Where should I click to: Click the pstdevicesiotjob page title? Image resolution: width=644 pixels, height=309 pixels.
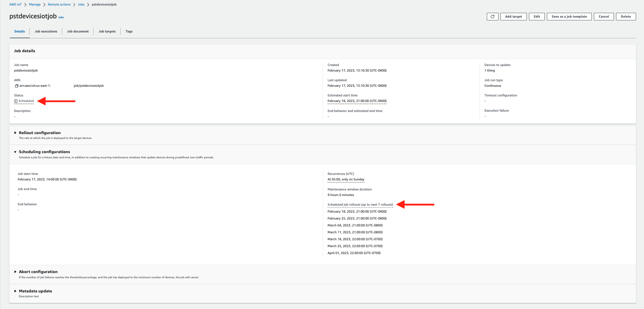click(x=33, y=16)
